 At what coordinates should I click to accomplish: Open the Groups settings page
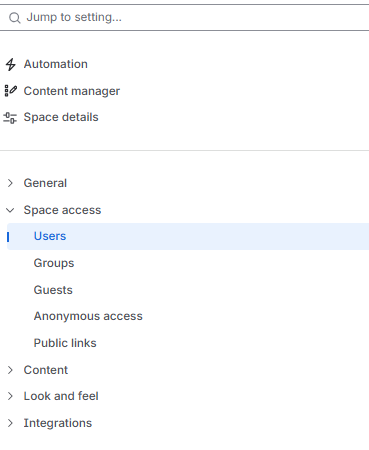click(54, 263)
